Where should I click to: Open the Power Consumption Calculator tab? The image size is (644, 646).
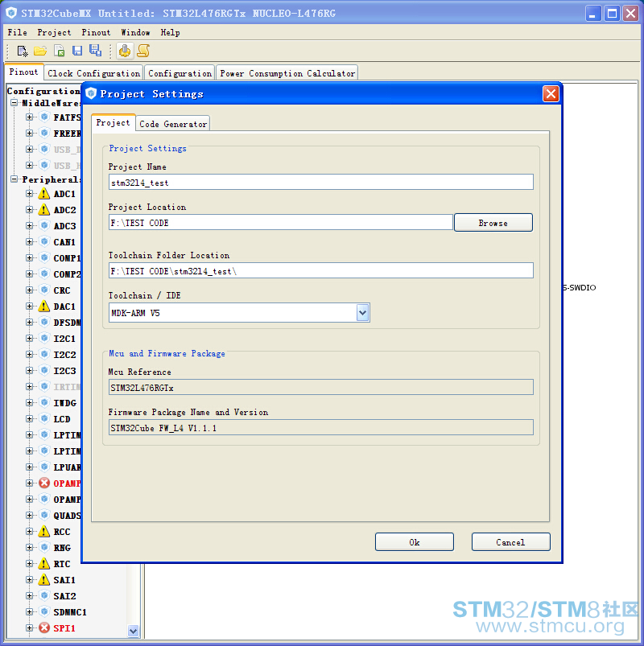pos(287,73)
